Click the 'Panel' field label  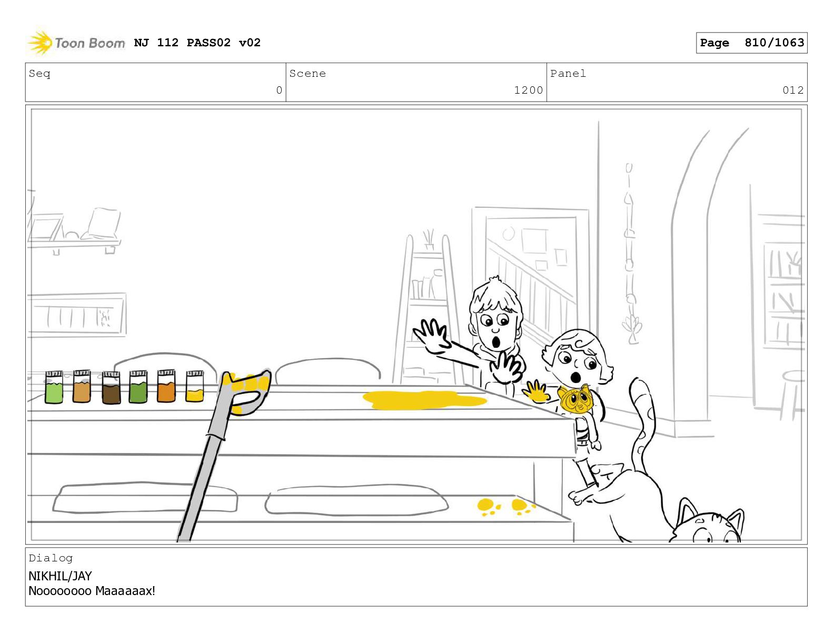[x=568, y=74]
